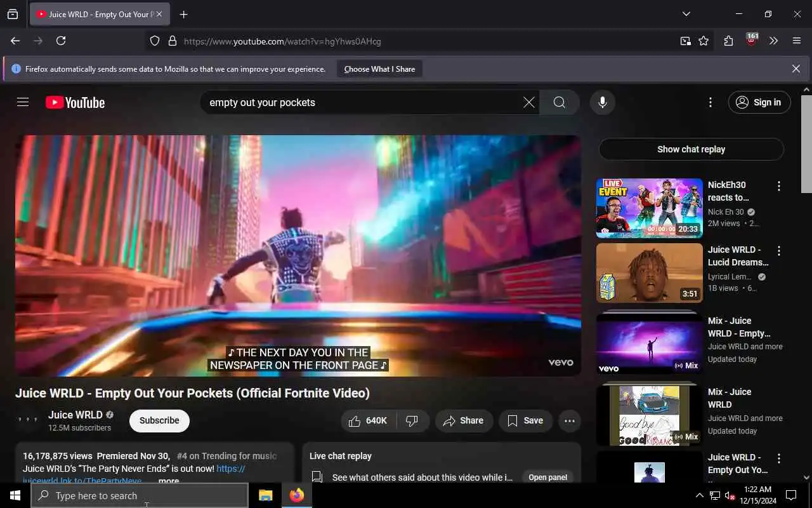
Task: Close the Juice WRLD tab
Action: click(x=159, y=14)
